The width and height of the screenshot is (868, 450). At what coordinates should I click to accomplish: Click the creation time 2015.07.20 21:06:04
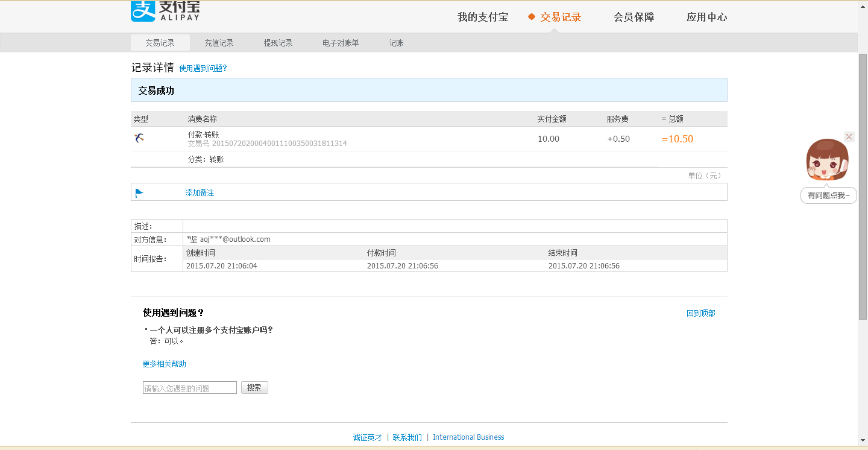222,266
